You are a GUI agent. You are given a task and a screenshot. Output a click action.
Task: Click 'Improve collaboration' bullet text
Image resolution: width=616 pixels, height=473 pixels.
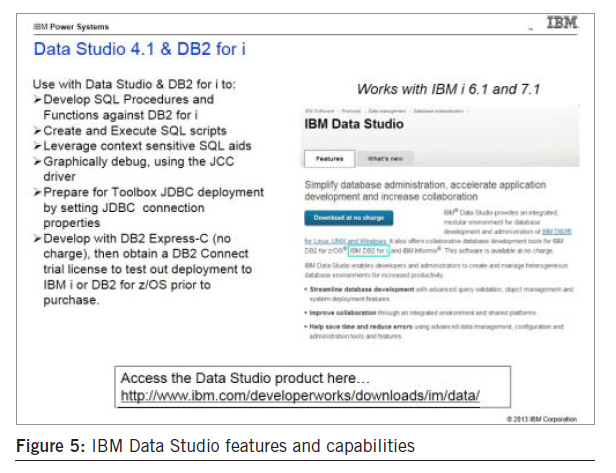343,313
